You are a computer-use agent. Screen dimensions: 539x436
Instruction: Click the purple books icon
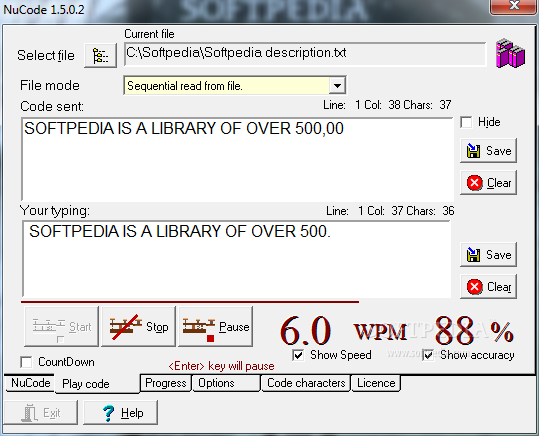click(510, 53)
